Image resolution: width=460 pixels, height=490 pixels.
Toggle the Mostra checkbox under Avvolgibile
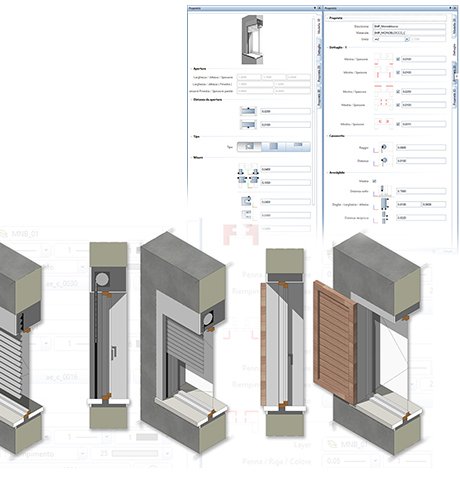(x=374, y=181)
